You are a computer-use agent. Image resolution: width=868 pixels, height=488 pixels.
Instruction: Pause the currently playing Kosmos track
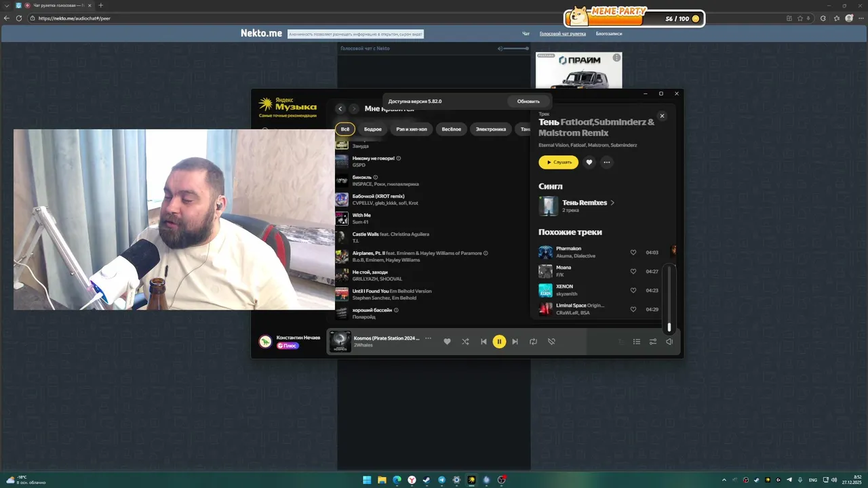point(499,342)
